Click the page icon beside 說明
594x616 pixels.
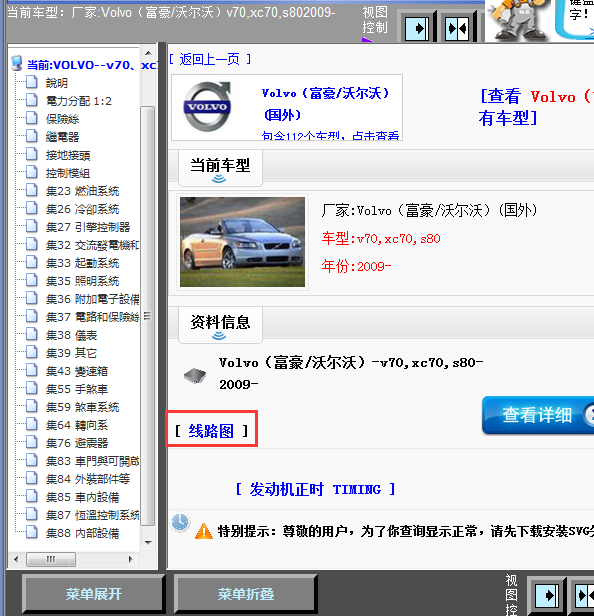pos(32,82)
